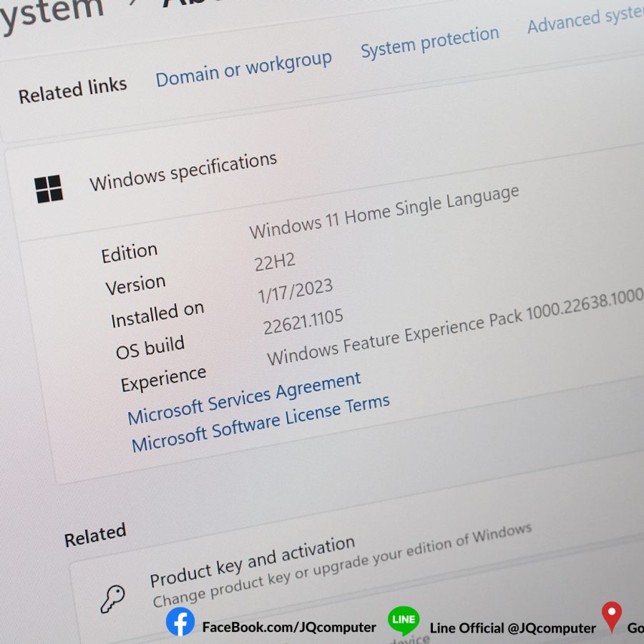The height and width of the screenshot is (644, 644).
Task: Select the Windows Feature Experience Pack value
Action: (x=455, y=327)
